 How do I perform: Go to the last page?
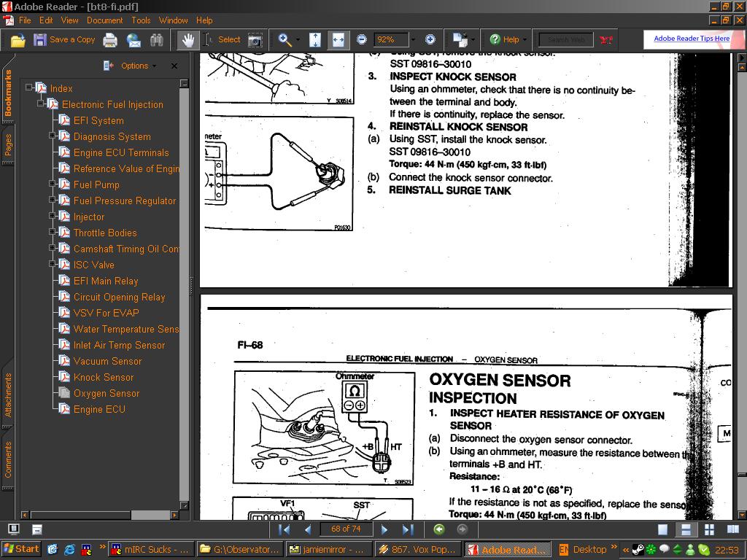coord(408,529)
